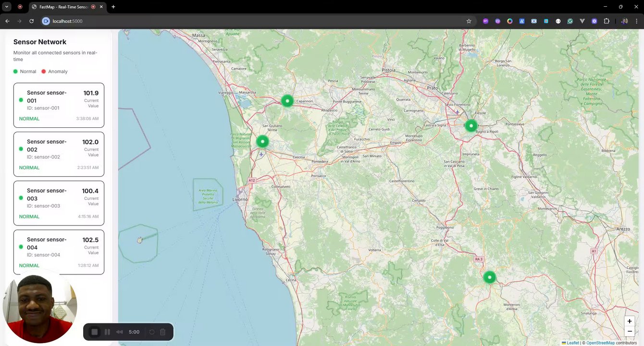Stop the screen recording
The image size is (644, 346).
(95, 332)
